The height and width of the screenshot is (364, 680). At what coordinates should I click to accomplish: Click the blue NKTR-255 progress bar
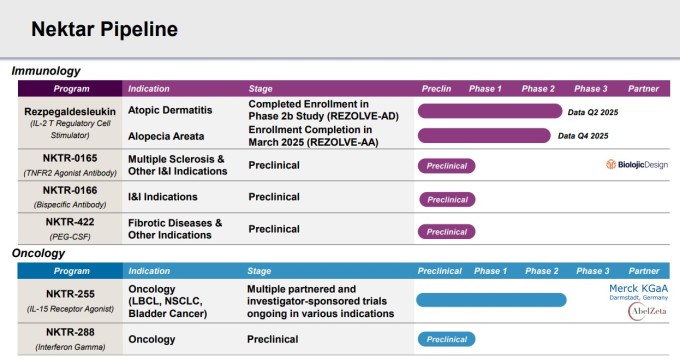[491, 300]
